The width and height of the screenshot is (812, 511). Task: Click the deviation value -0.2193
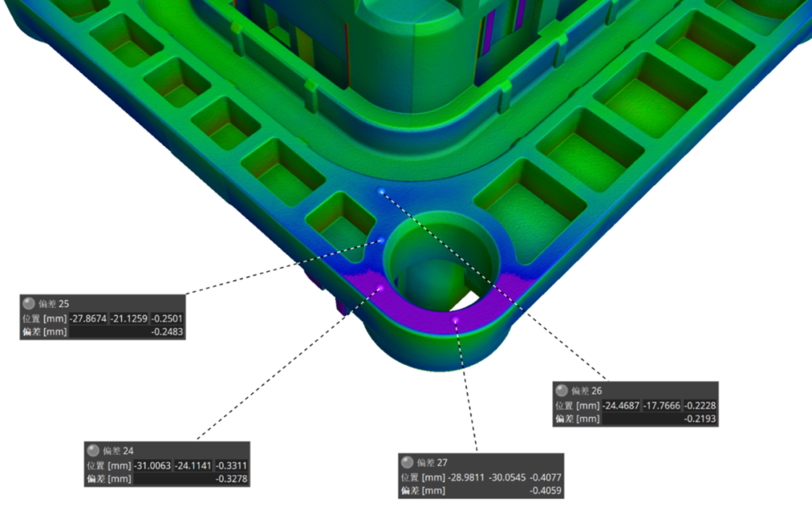(700, 418)
